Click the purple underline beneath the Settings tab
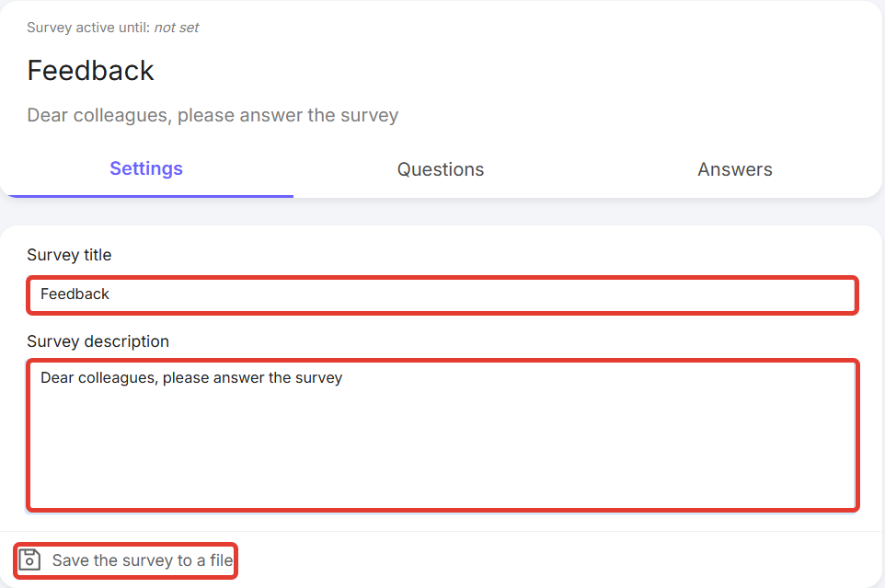This screenshot has width=885, height=588. (x=146, y=196)
